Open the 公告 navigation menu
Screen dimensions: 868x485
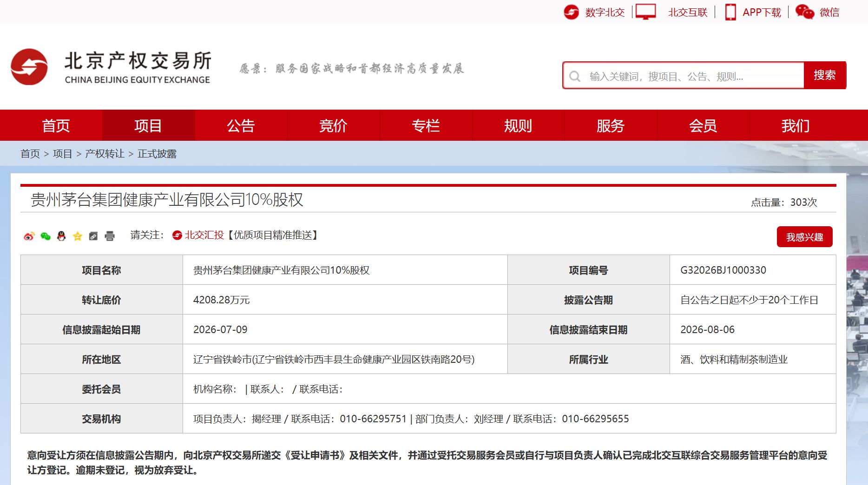[x=241, y=125]
